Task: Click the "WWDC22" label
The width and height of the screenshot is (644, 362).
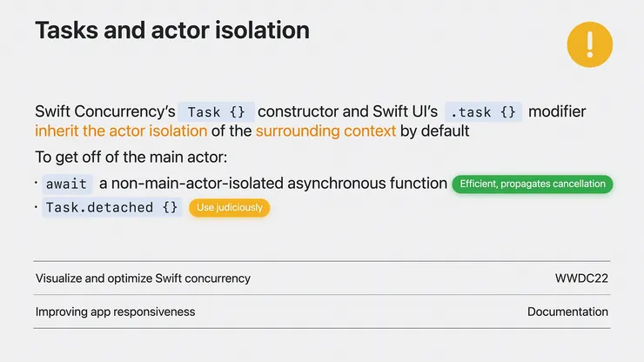Action: click(581, 278)
